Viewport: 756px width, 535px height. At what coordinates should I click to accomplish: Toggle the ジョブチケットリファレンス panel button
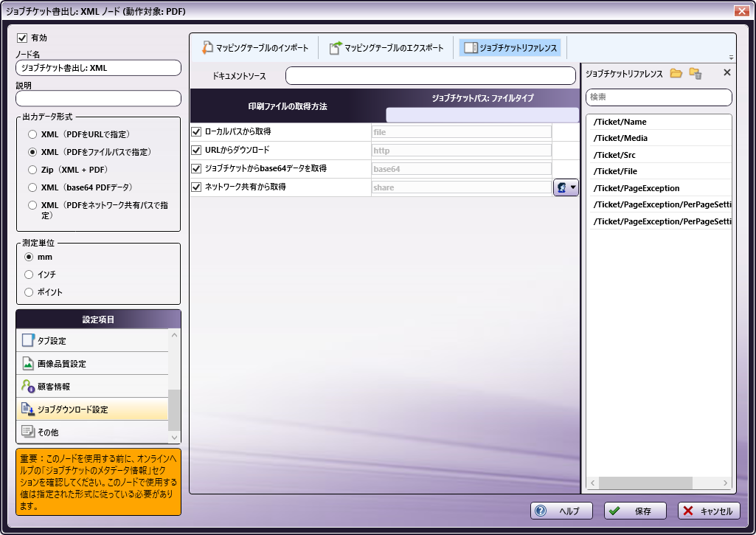[x=510, y=48]
